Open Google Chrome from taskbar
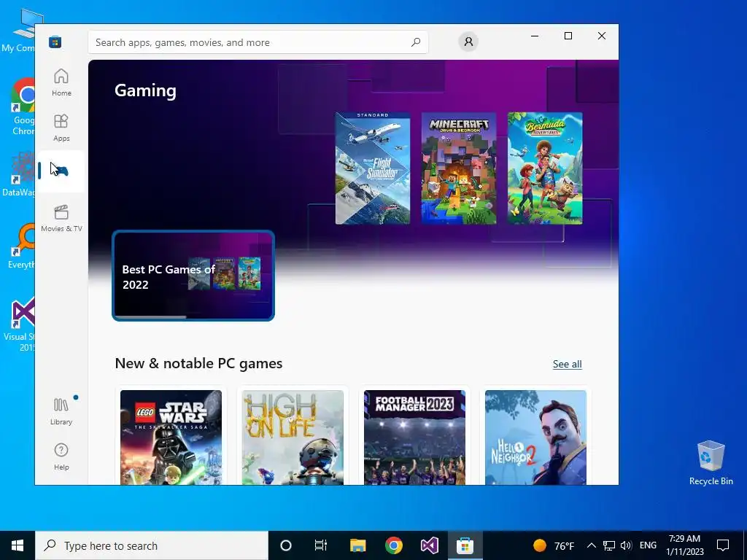Viewport: 747px width, 560px height. click(x=394, y=545)
